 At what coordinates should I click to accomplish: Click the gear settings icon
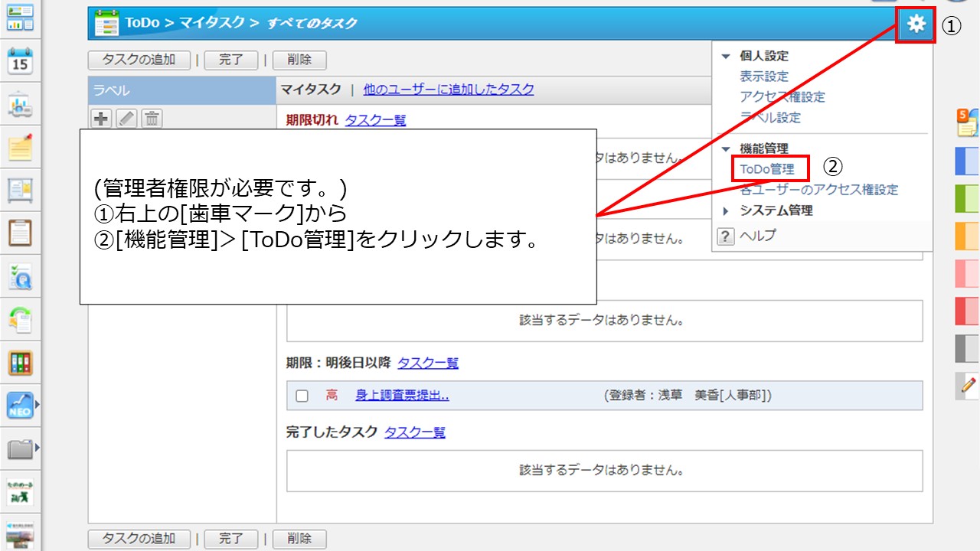[x=916, y=24]
